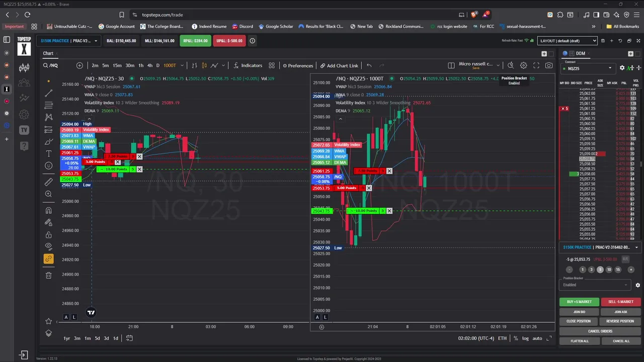
Task: Decrease quantity with the minus button
Action: (x=570, y=269)
